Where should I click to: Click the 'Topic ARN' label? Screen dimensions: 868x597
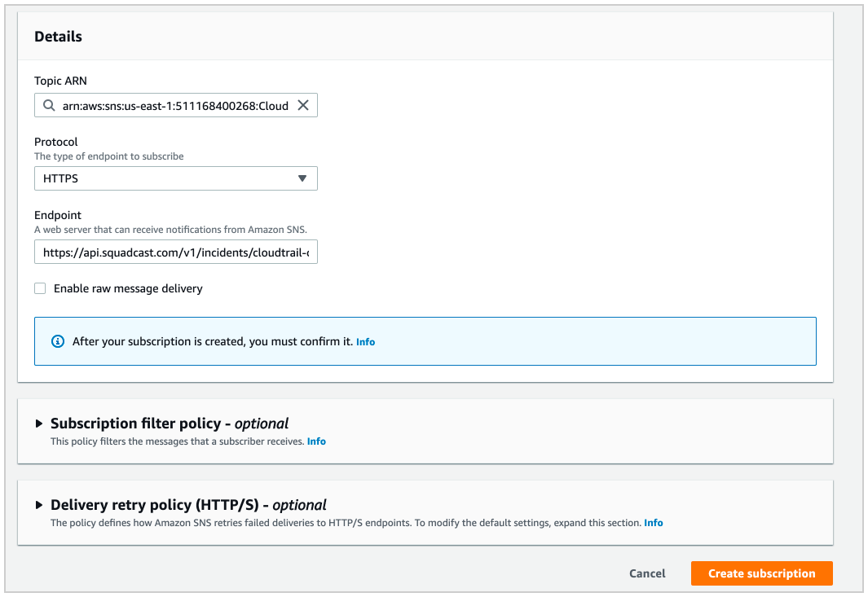60,81
